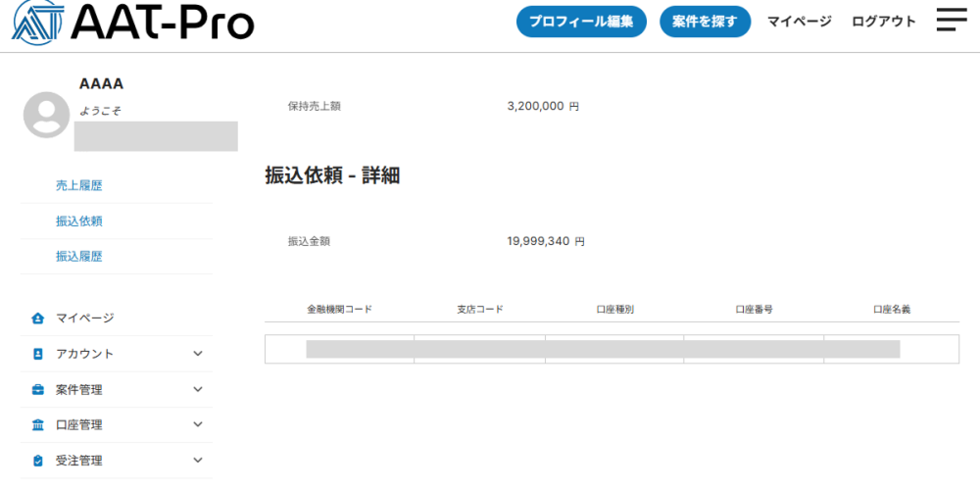Click the 金融機関コード column header
The height and width of the screenshot is (490, 980).
pos(339,310)
